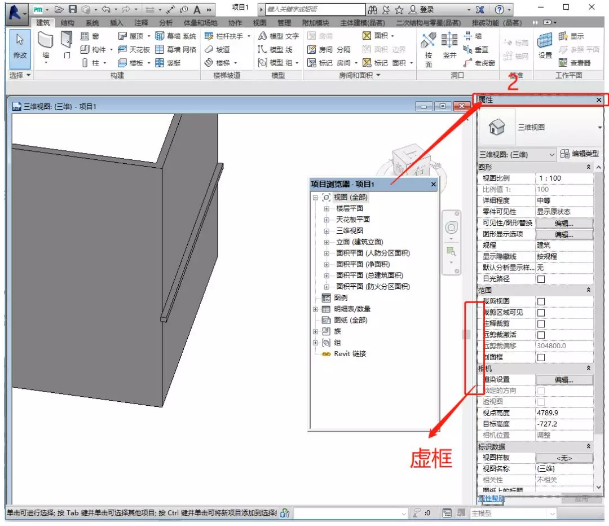Image resolution: width=609 pixels, height=526 pixels.
Task: Expand the 天花板平面 node in project browser
Action: click(x=326, y=220)
